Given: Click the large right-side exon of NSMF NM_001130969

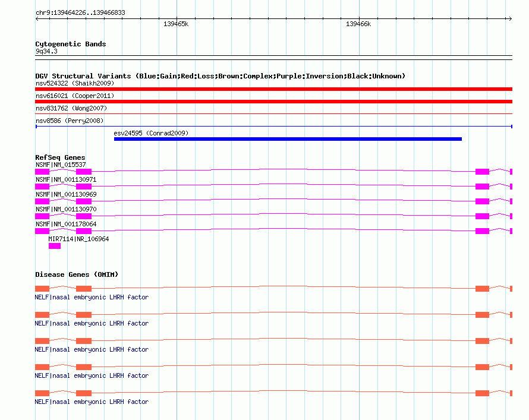Looking at the screenshot, I should point(482,201).
